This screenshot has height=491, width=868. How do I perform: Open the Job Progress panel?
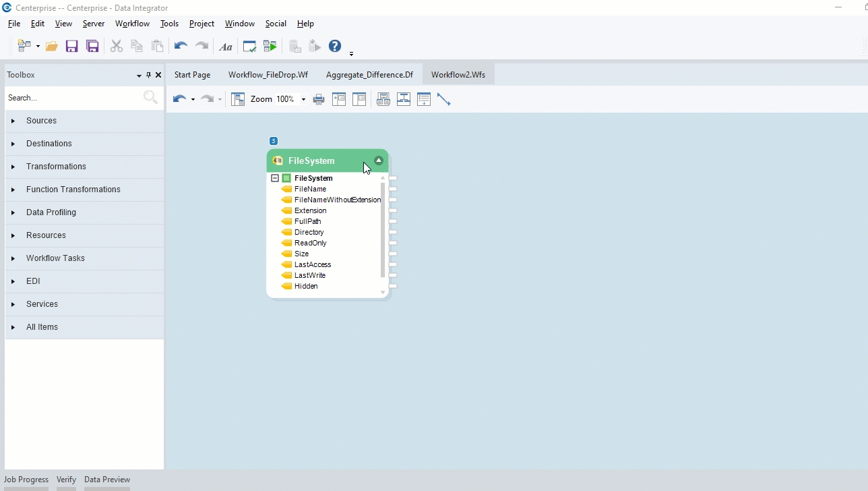point(26,480)
